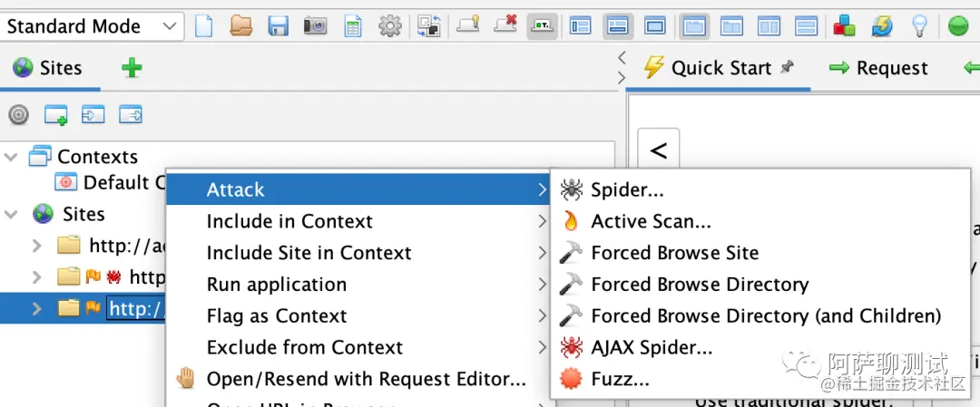Select the expand information tabs layout icon
The image size is (980, 407).
tap(618, 26)
